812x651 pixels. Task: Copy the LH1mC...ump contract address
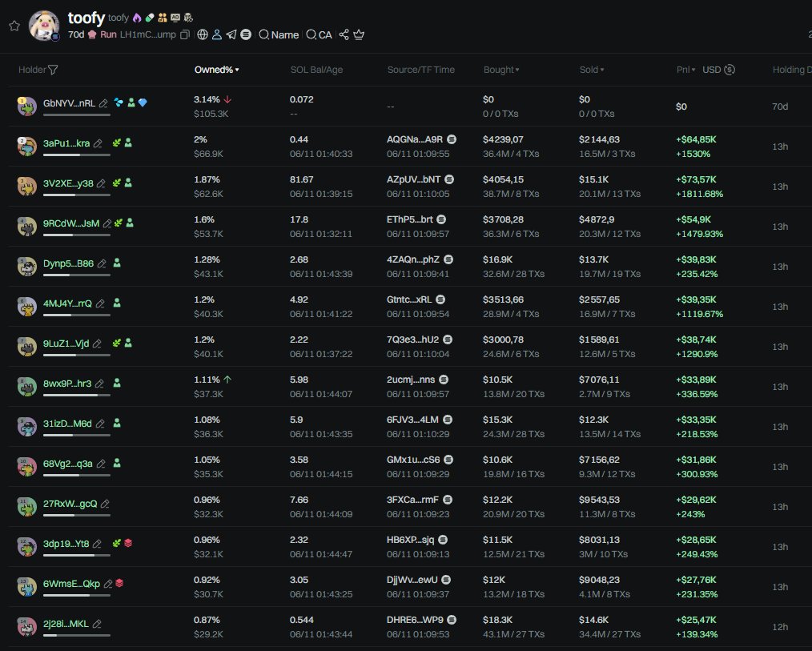184,34
